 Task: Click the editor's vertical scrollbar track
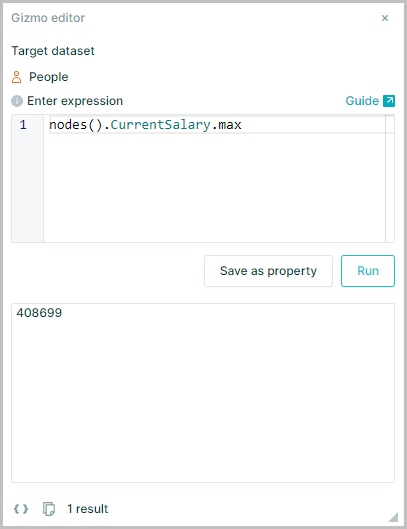pos(390,179)
